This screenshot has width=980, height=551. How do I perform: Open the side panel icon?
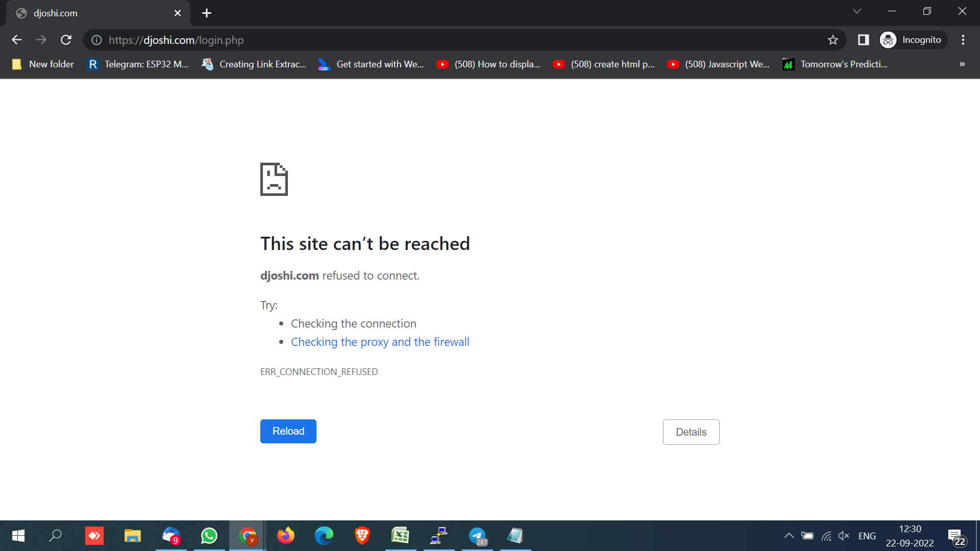863,40
